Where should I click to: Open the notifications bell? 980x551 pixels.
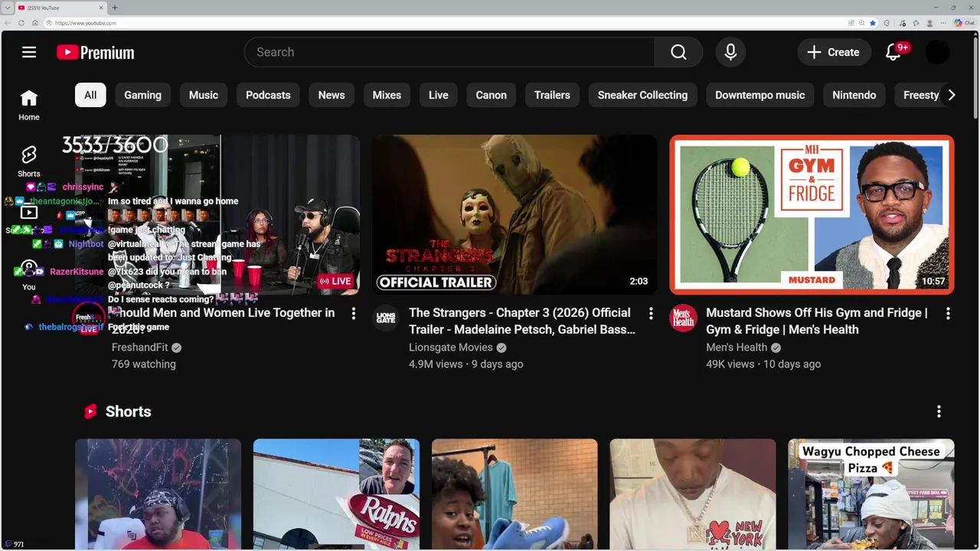click(893, 52)
